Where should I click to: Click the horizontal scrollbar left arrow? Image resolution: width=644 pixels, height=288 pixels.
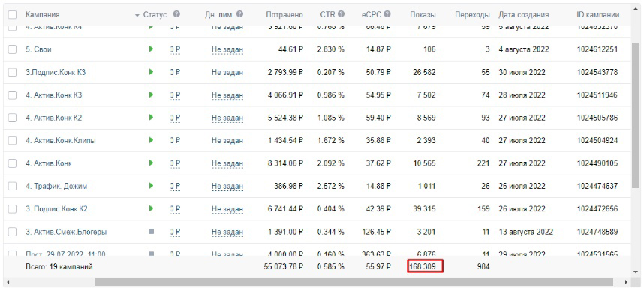click(8, 282)
